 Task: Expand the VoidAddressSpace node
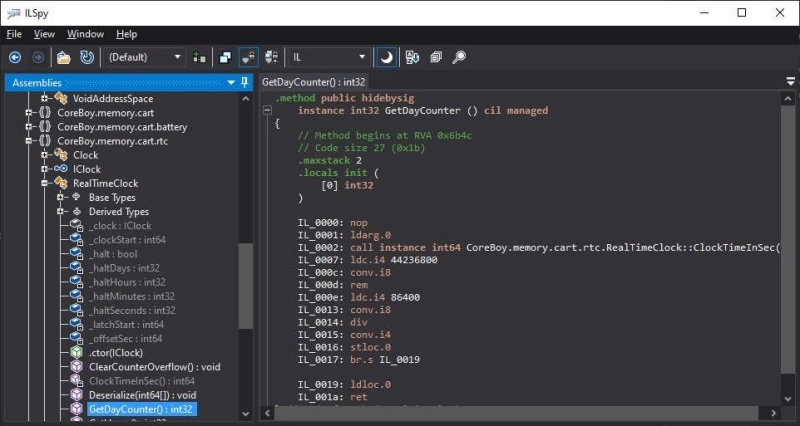click(x=44, y=98)
